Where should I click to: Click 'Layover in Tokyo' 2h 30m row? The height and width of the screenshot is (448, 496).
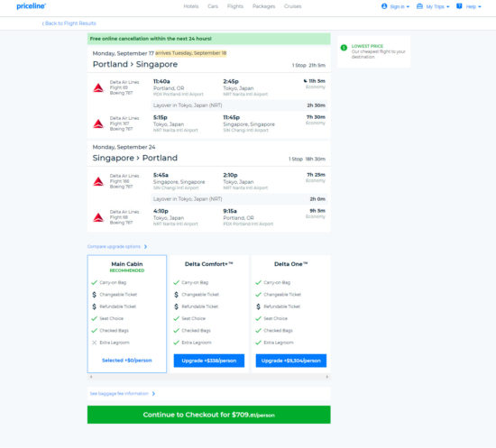click(x=240, y=105)
